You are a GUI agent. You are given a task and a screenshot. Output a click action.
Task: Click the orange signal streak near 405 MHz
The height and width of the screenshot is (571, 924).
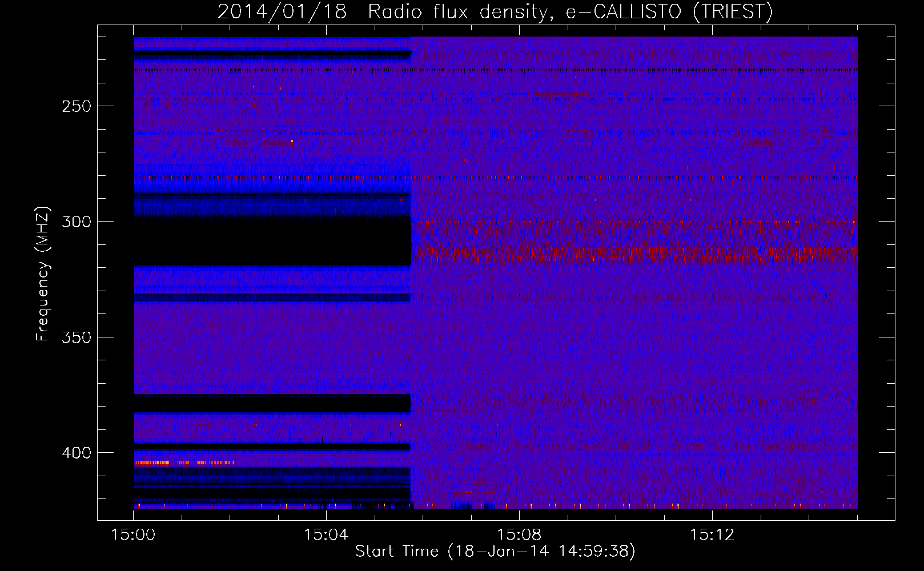tap(184, 463)
